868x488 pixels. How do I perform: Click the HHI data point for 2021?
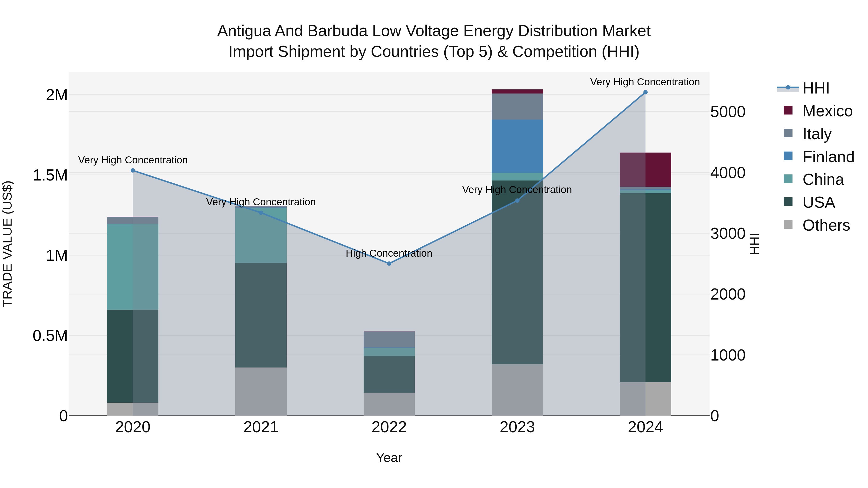[x=261, y=213]
